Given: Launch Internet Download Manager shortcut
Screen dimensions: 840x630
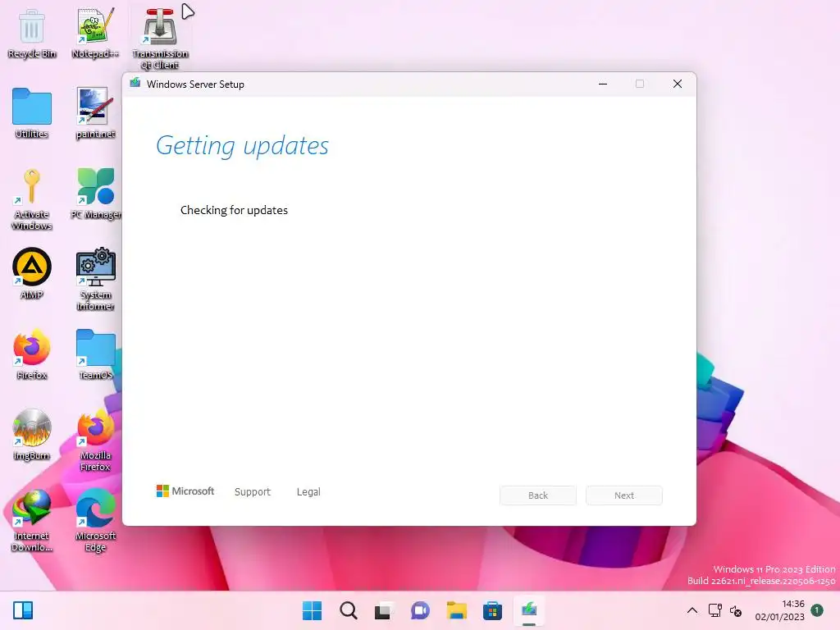Looking at the screenshot, I should click(32, 520).
